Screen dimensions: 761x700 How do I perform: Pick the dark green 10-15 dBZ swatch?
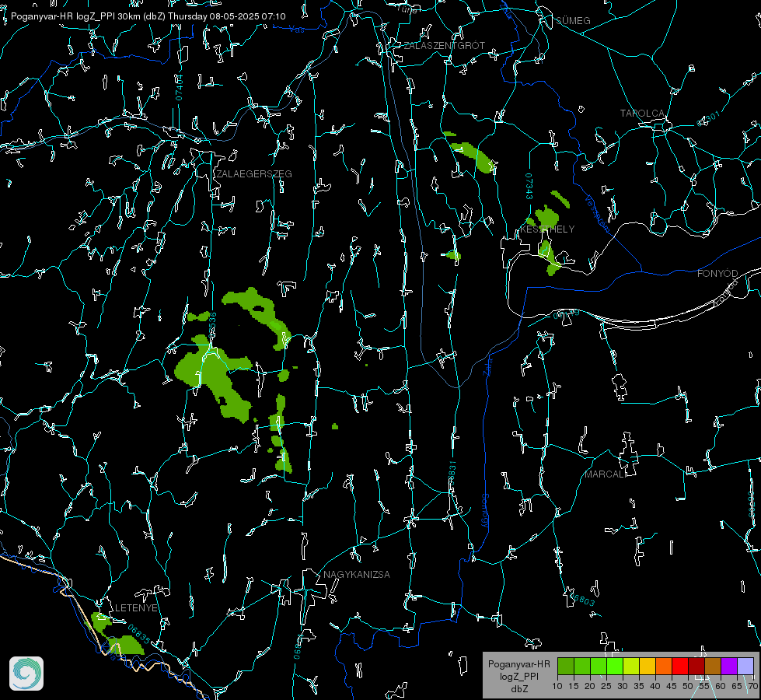(x=566, y=666)
